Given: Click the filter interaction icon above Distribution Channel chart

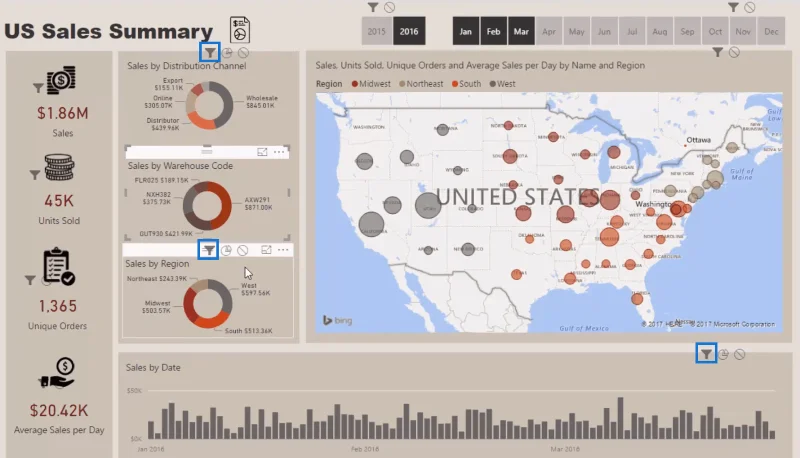Looking at the screenshot, I should click(x=210, y=53).
